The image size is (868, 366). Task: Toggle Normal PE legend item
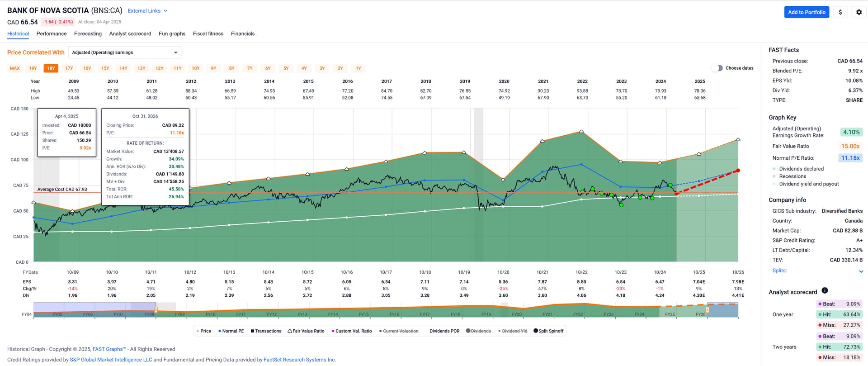pyautogui.click(x=231, y=331)
